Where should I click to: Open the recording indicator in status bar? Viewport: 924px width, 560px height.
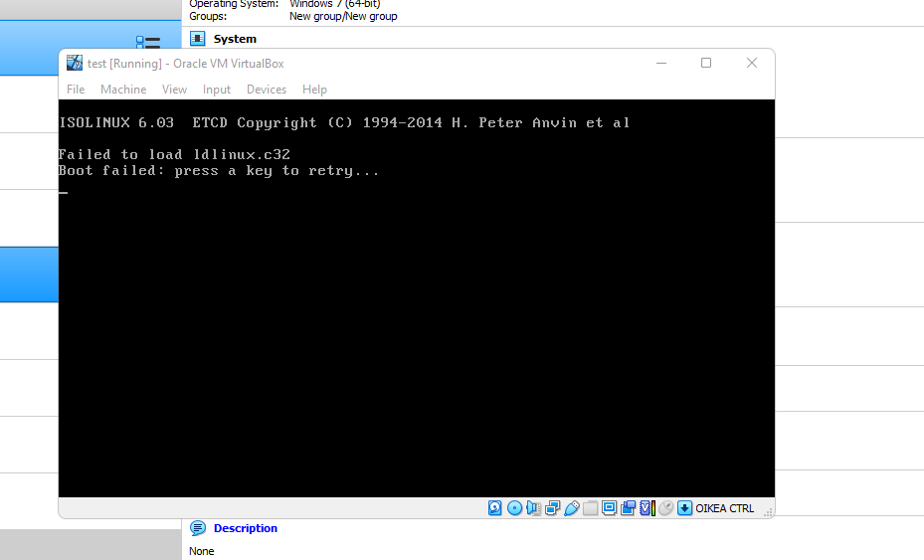[x=629, y=508]
